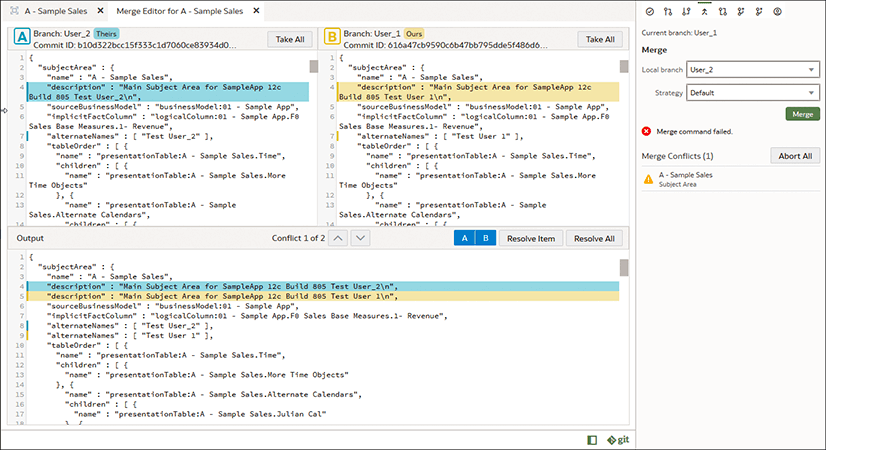Toggle the A version button in Output bar
The image size is (888, 450).
click(464, 238)
